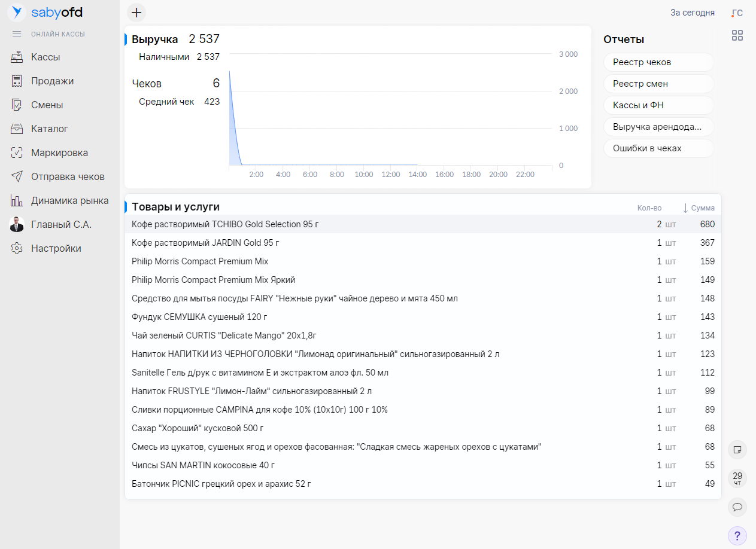Open the help question mark button
This screenshot has height=549, width=756.
click(737, 535)
